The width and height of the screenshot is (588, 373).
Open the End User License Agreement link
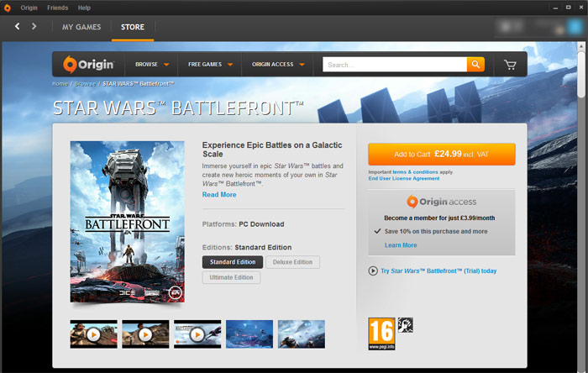(x=404, y=178)
